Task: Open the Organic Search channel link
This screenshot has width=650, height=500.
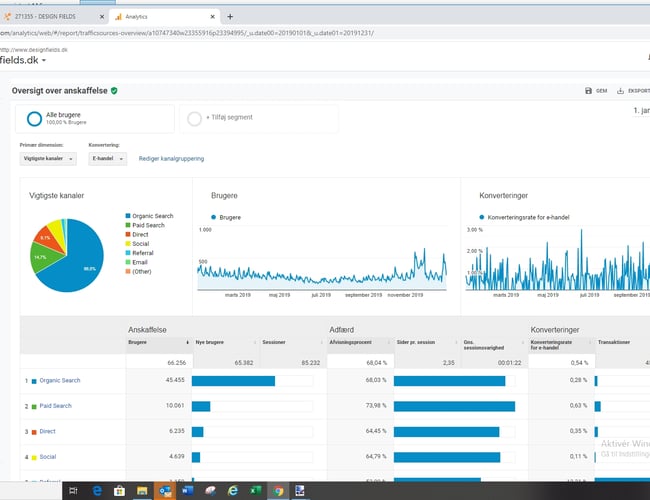Action: click(59, 381)
